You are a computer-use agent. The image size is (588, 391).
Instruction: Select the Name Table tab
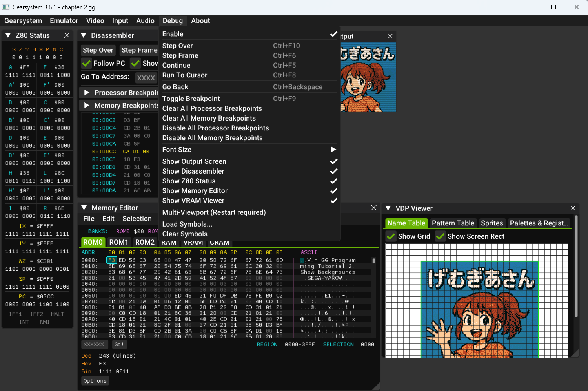pos(406,223)
